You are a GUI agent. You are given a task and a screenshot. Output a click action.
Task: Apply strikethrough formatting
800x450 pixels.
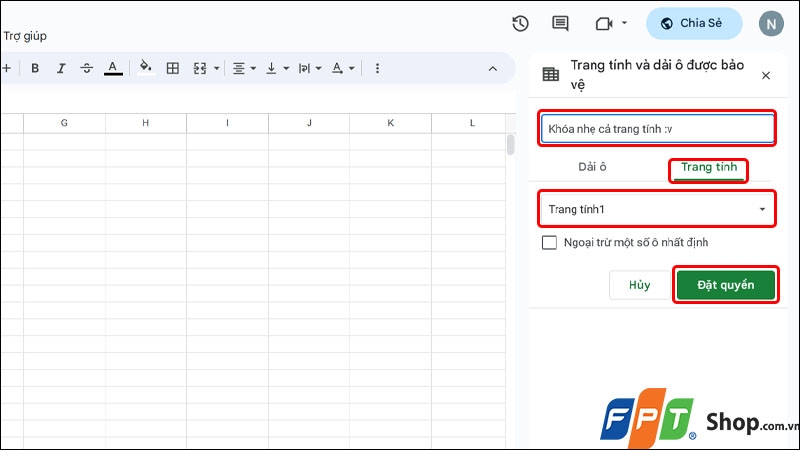(87, 68)
